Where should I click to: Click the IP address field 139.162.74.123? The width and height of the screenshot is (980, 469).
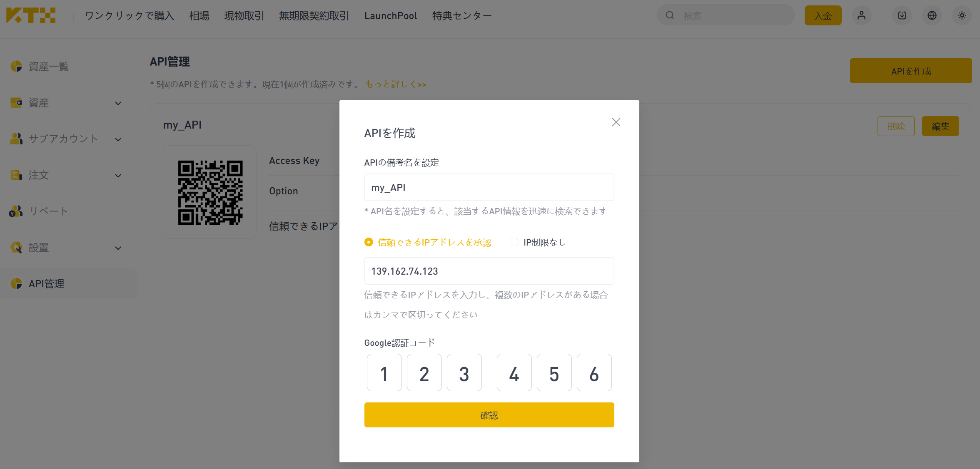pos(489,271)
